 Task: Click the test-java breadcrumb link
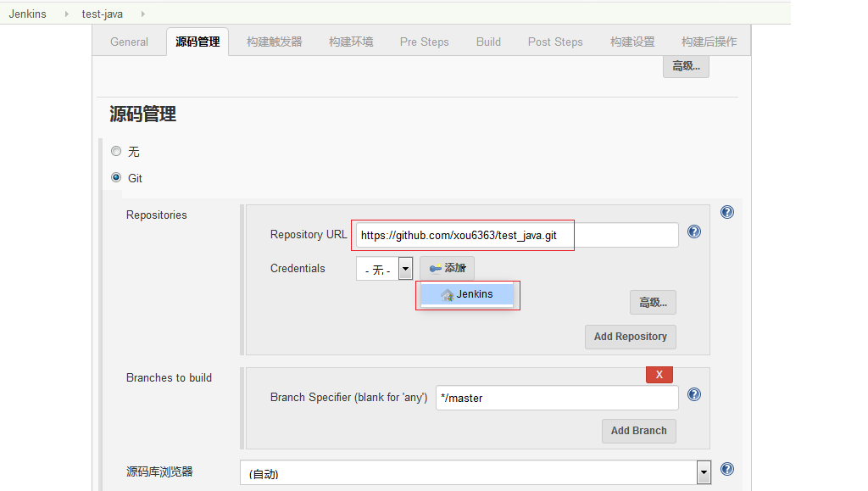click(x=103, y=14)
